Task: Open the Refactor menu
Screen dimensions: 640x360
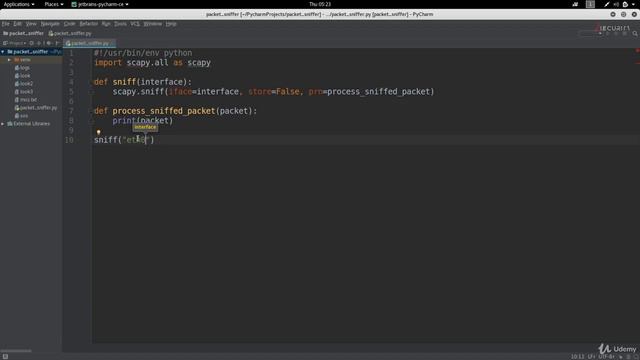Action: tap(89, 24)
